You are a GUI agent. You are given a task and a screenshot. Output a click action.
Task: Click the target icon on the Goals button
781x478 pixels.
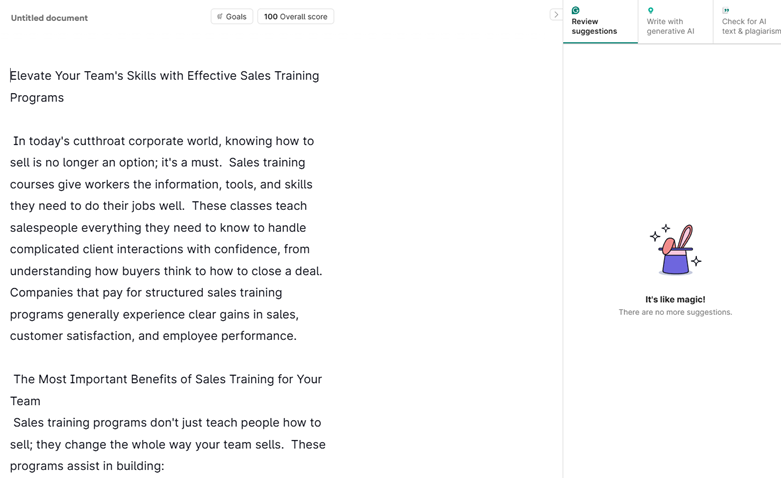pyautogui.click(x=220, y=17)
